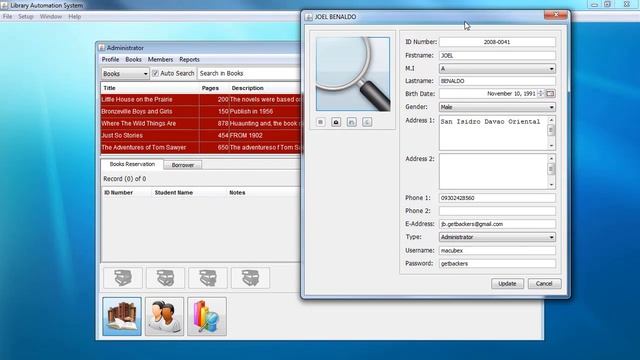Switch to the Borrower tab
The image size is (640, 360).
pyautogui.click(x=183, y=165)
